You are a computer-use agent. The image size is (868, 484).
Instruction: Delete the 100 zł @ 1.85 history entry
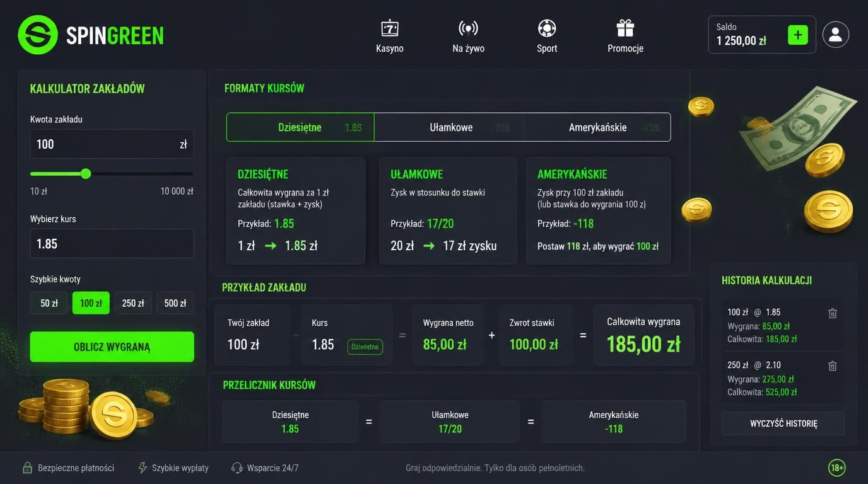pos(833,313)
